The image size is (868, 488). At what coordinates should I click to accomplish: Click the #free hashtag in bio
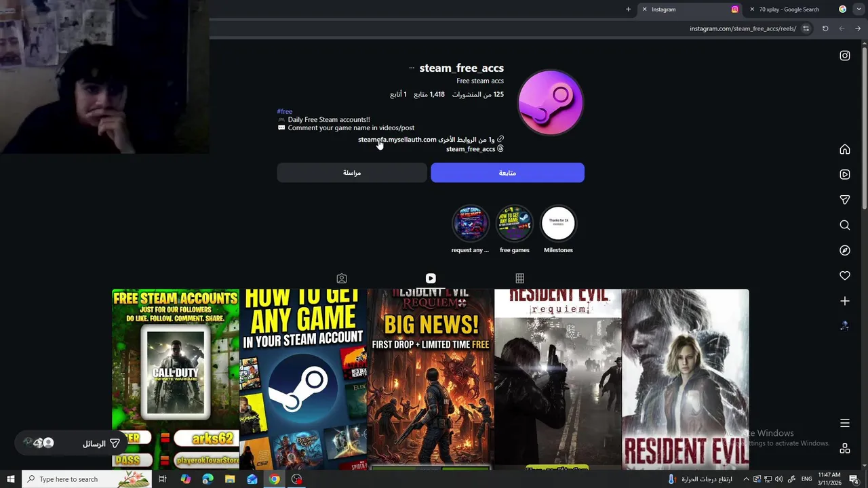pyautogui.click(x=284, y=111)
